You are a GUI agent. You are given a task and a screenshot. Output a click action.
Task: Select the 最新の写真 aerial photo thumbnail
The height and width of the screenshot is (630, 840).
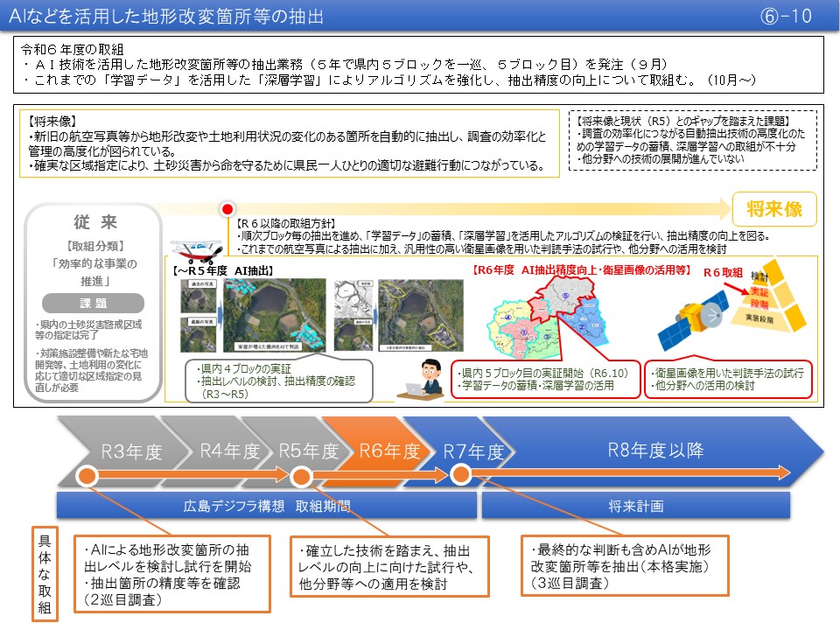click(198, 332)
